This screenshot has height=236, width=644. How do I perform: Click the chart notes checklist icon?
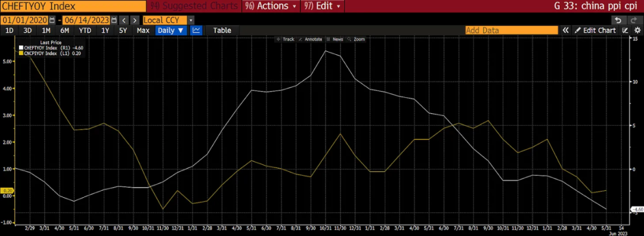626,30
